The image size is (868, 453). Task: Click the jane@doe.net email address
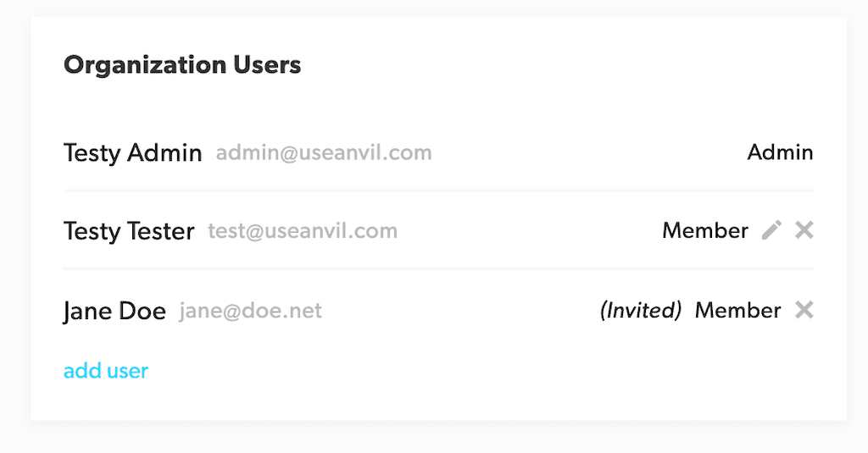(251, 312)
